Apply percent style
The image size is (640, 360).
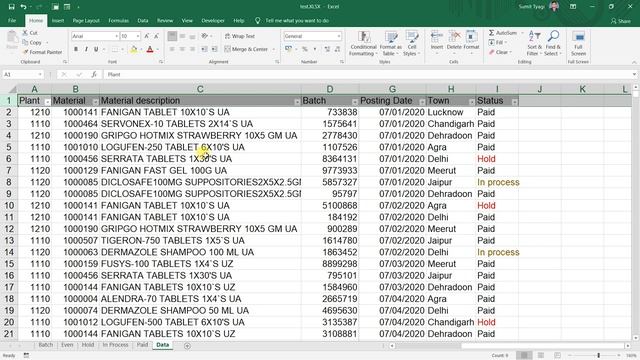coord(304,49)
